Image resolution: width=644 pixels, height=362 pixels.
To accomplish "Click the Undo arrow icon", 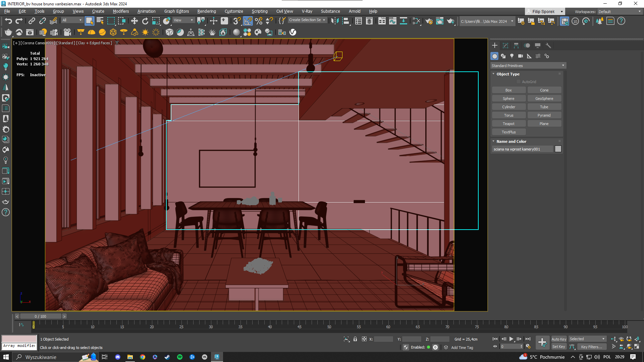I will point(8,21).
